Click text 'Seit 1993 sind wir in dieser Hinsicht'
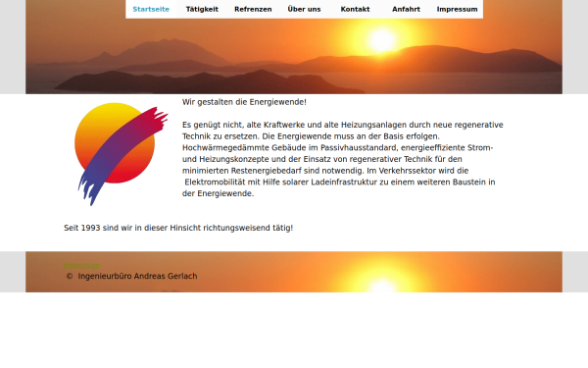Image resolution: width=588 pixels, height=368 pixels. [132, 228]
